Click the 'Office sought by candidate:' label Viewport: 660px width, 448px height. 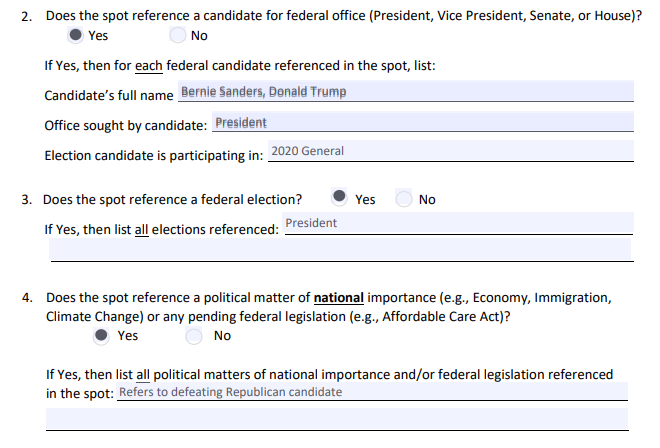tap(126, 125)
